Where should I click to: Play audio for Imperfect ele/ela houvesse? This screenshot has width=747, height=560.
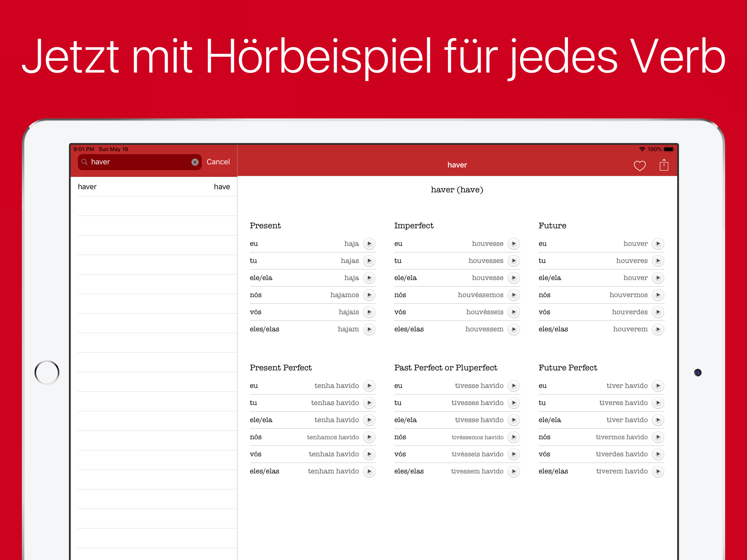(514, 278)
